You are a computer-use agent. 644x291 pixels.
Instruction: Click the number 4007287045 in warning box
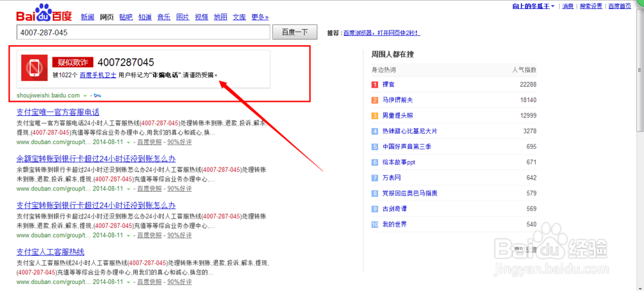click(126, 62)
